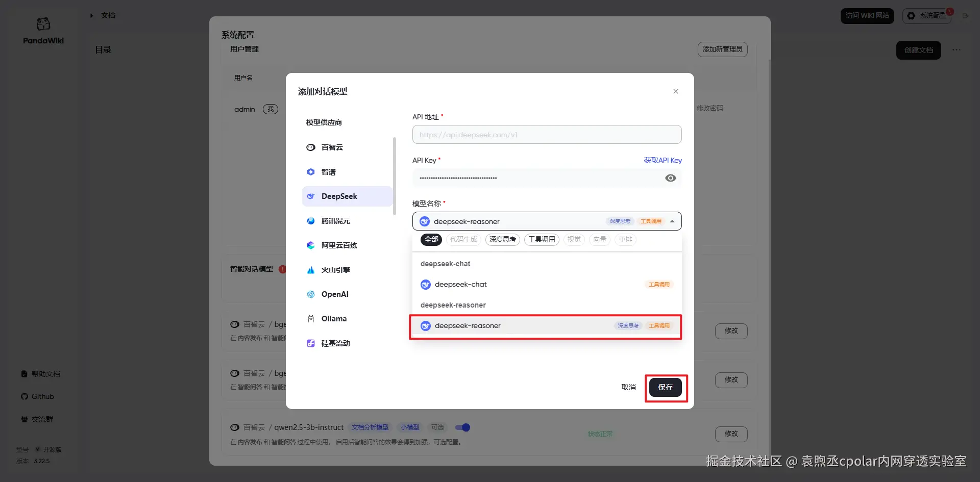Viewport: 980px width, 482px height.
Task: Filter models by the 代码生成 chip
Action: pyautogui.click(x=463, y=240)
